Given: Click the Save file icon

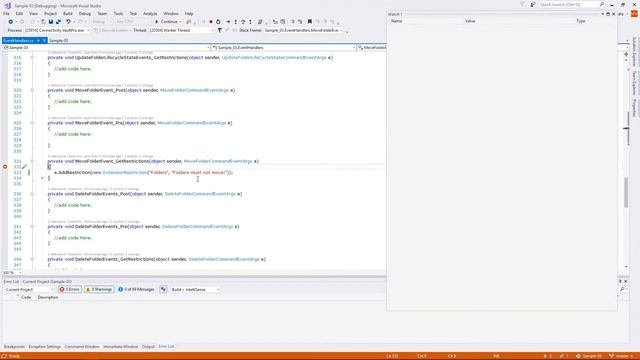Looking at the screenshot, I should [x=51, y=22].
